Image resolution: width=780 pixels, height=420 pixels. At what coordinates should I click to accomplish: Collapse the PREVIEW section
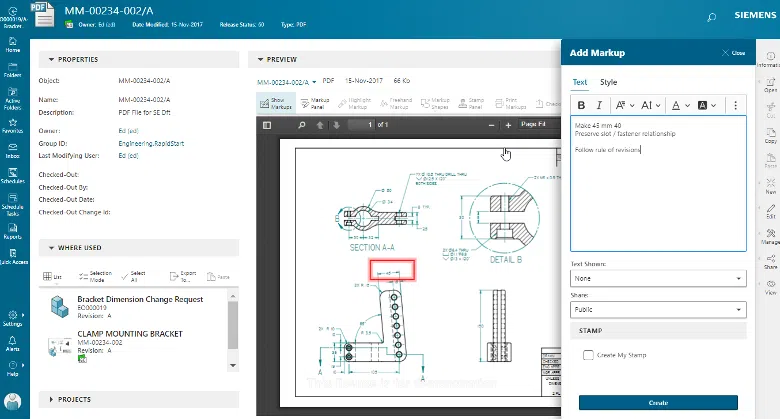coord(260,59)
